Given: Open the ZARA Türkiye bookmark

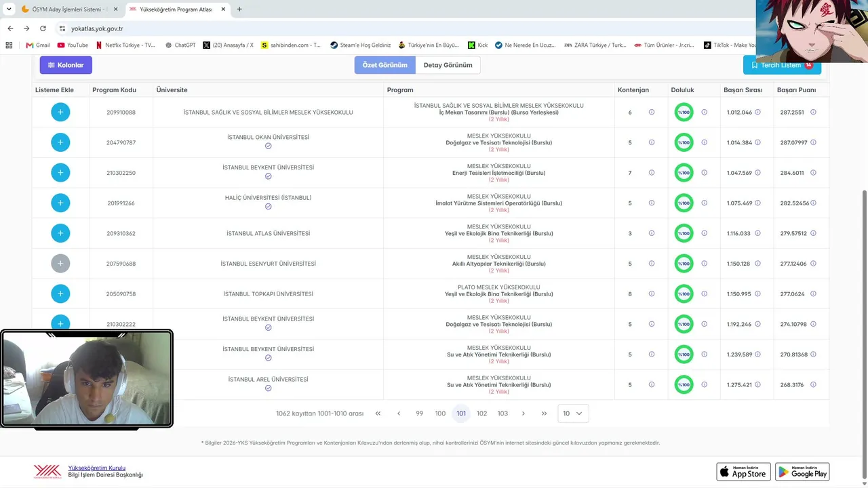Looking at the screenshot, I should pyautogui.click(x=595, y=45).
